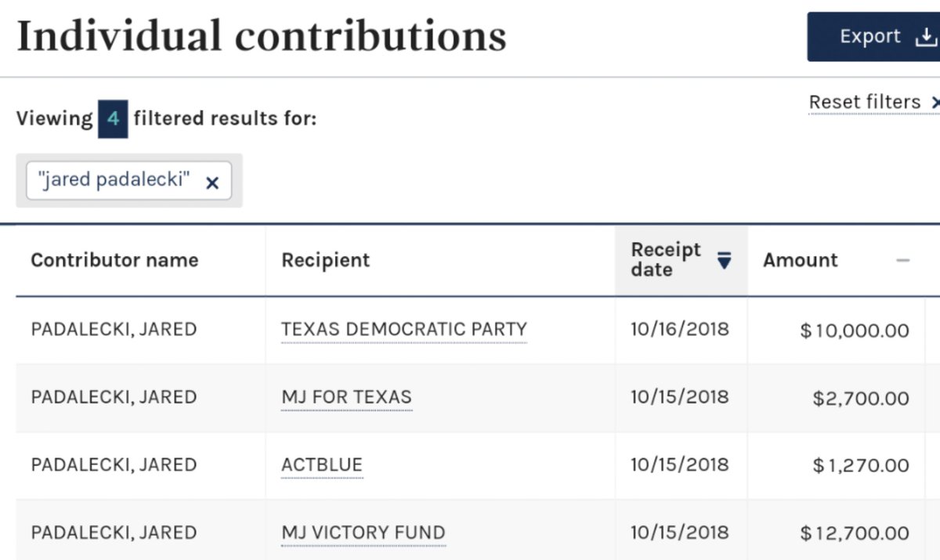Click the Export button
The width and height of the screenshot is (940, 560).
point(873,37)
